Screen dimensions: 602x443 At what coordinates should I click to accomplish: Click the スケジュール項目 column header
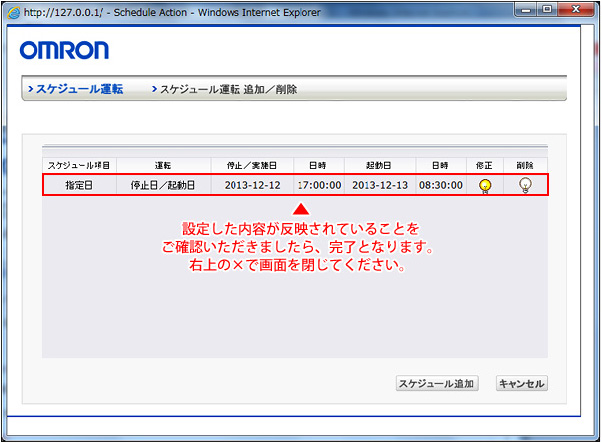pos(79,165)
